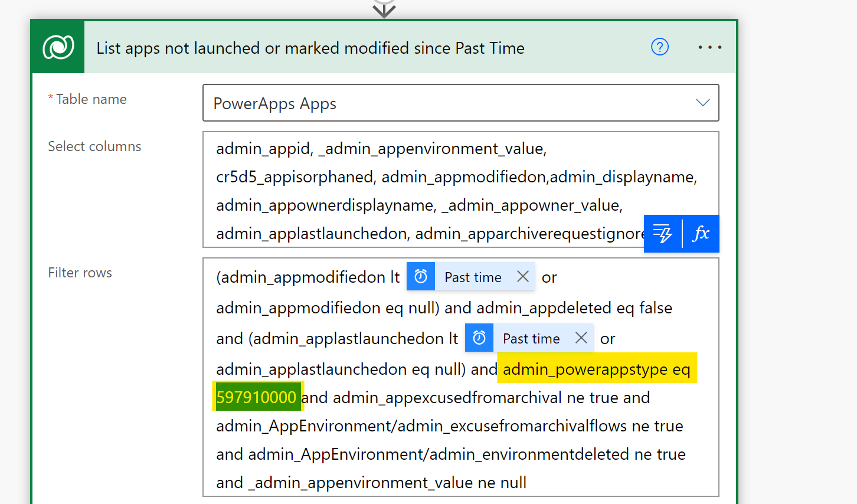This screenshot has height=504, width=857.
Task: Remove the second Past time token with its X
Action: click(581, 338)
